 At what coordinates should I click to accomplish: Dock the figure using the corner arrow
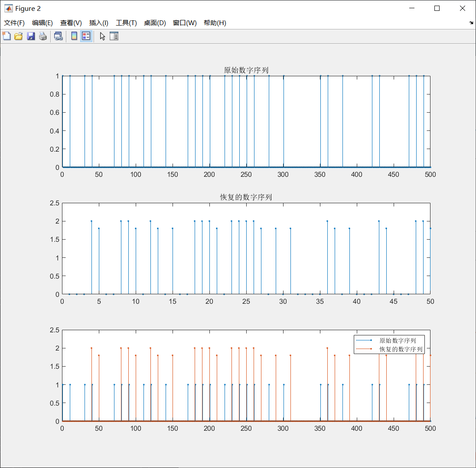pyautogui.click(x=471, y=23)
